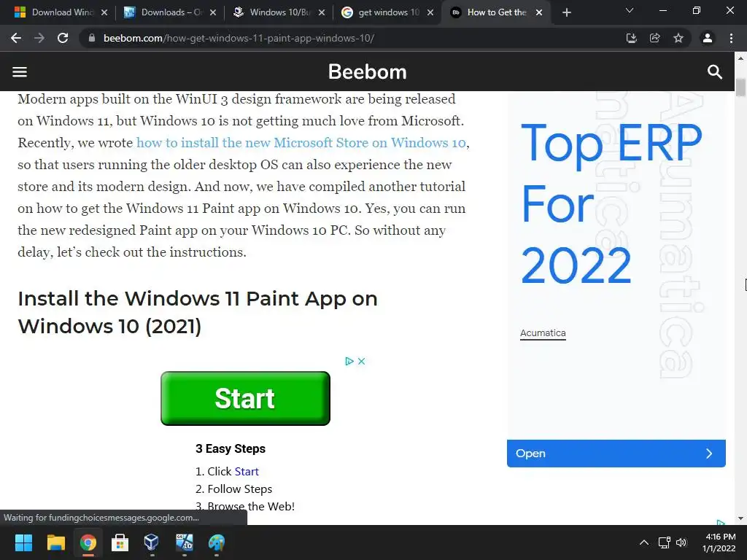Open the new Microsoft Store install link

point(301,142)
